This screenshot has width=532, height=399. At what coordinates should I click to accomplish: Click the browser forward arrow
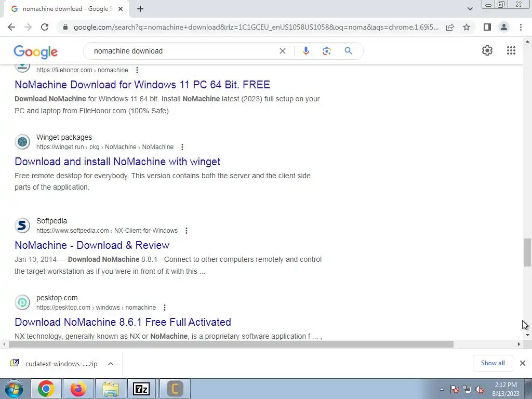28,27
